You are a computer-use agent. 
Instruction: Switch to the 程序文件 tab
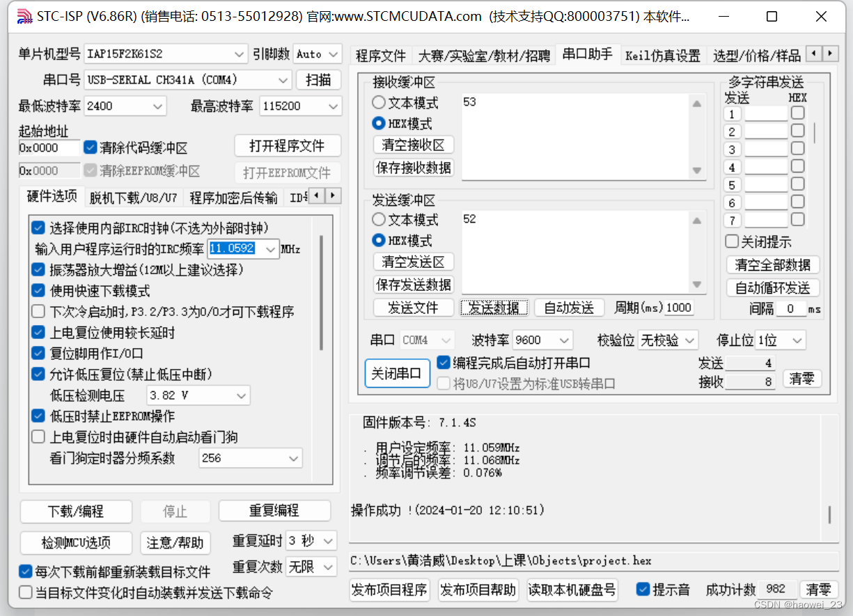(381, 56)
